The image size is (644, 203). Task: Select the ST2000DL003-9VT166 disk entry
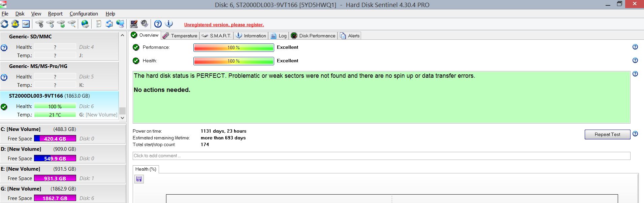click(x=59, y=105)
